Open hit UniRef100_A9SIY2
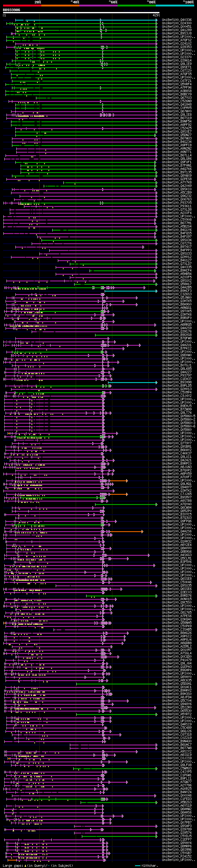The height and width of the screenshot is (868, 197). [176, 751]
